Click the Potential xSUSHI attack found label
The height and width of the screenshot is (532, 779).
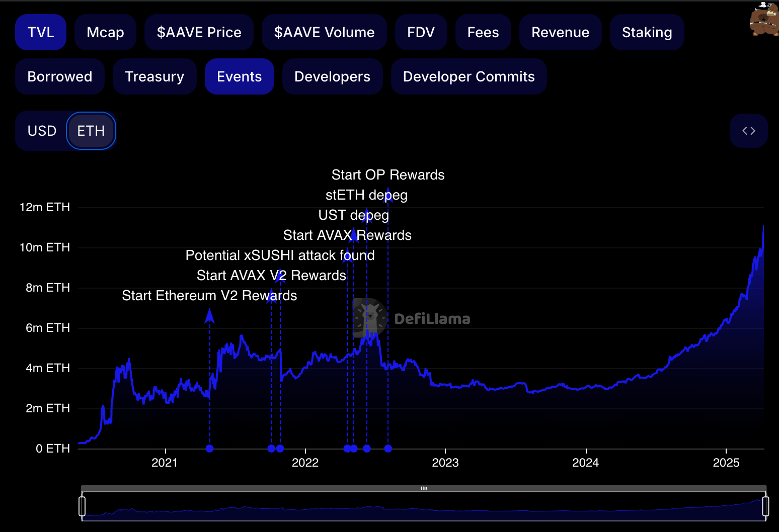click(x=280, y=255)
